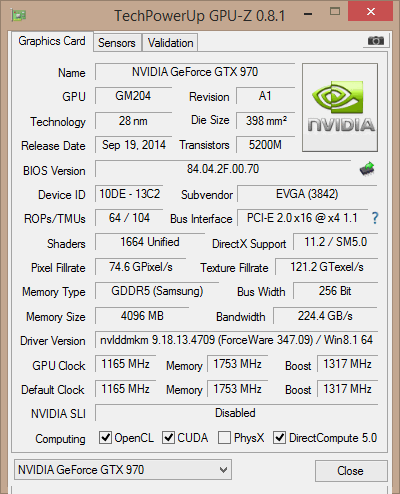This screenshot has height=494, width=400.
Task: Click the BIOS save chip icon
Action: click(x=367, y=169)
